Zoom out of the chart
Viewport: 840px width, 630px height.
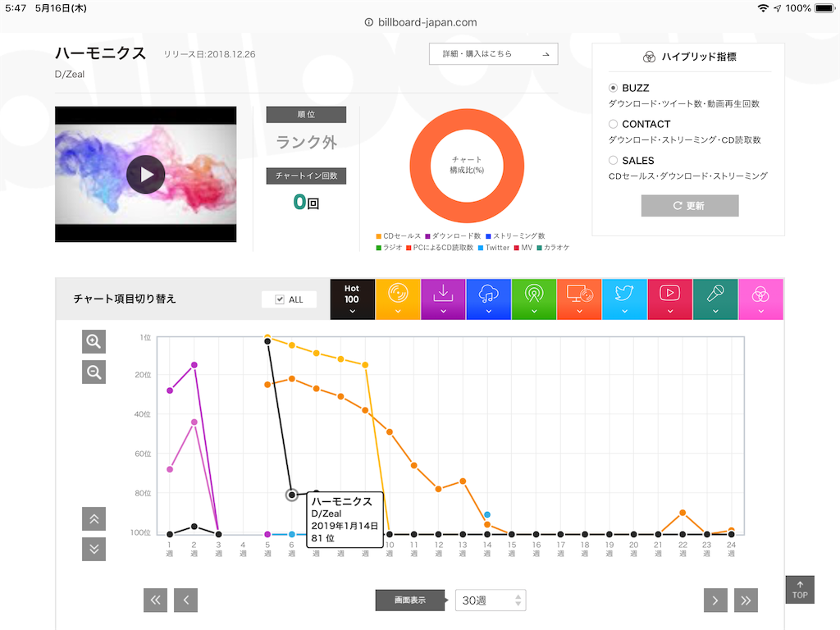coord(94,372)
